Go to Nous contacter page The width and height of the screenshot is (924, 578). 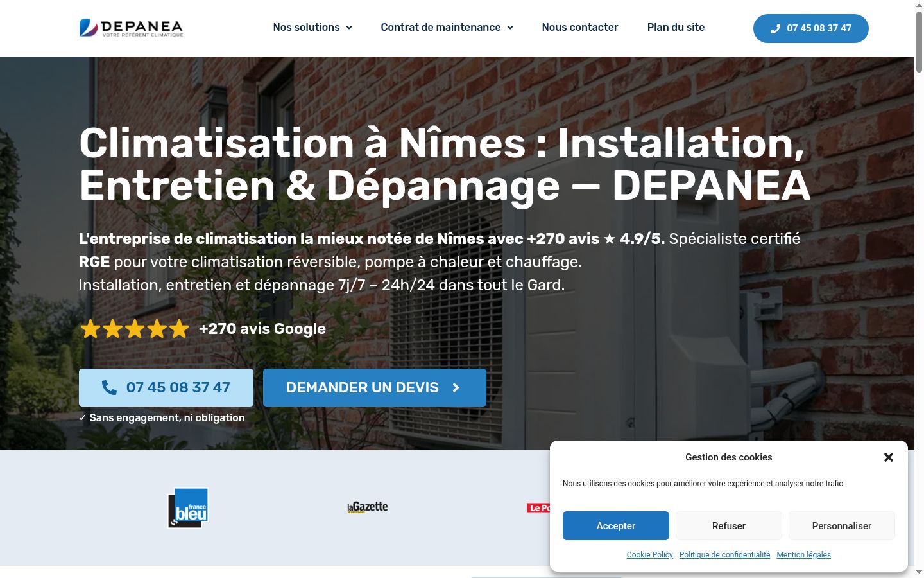(x=580, y=28)
